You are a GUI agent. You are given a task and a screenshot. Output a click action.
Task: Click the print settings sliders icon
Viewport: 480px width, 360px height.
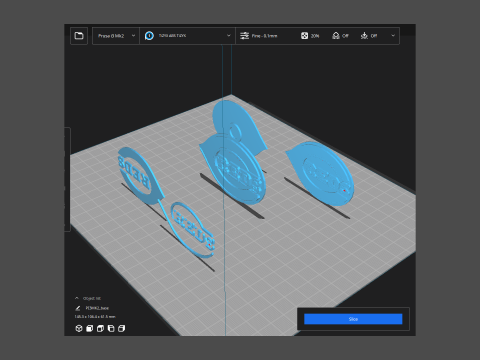coord(244,36)
